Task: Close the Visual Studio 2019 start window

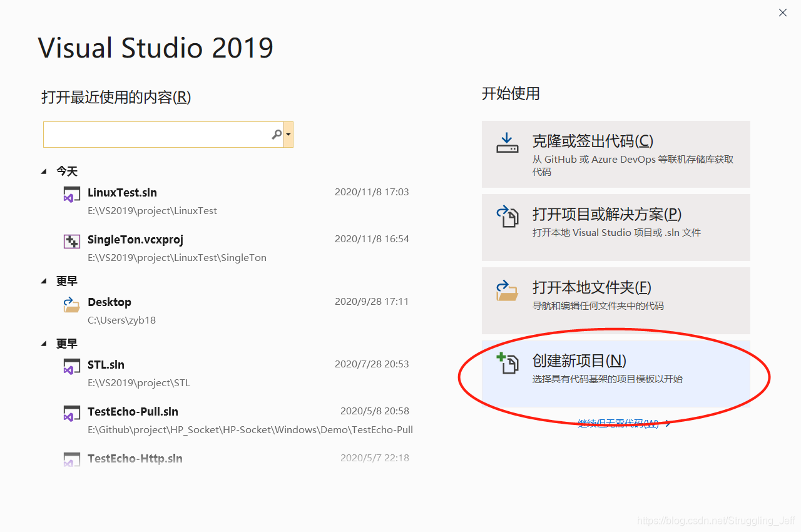Action: pos(783,13)
